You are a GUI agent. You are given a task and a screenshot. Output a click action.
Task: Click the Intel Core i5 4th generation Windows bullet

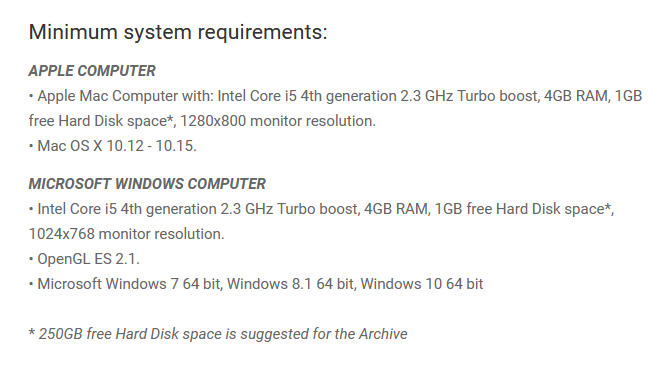[322, 221]
